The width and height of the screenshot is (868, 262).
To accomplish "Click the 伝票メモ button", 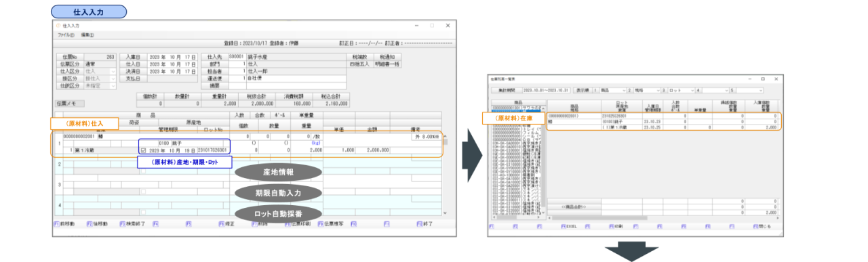I will 71,104.
